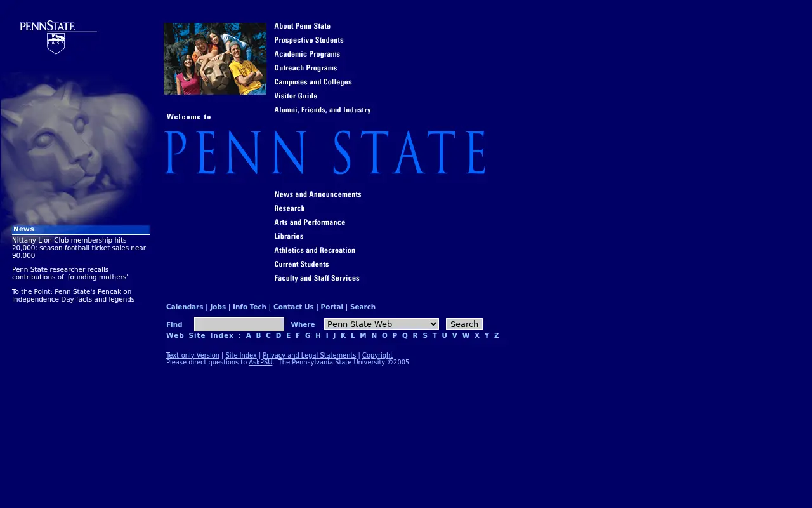Click the large PENN STATE title graphic
This screenshot has width=812, height=508.
(325, 152)
